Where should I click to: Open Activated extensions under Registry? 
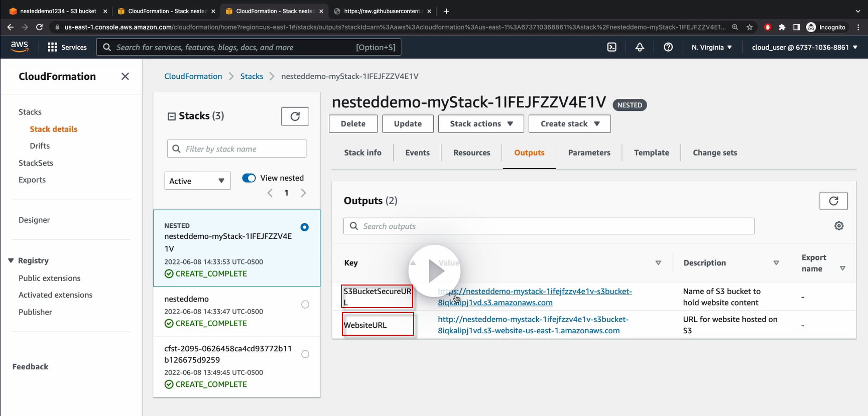(x=55, y=295)
